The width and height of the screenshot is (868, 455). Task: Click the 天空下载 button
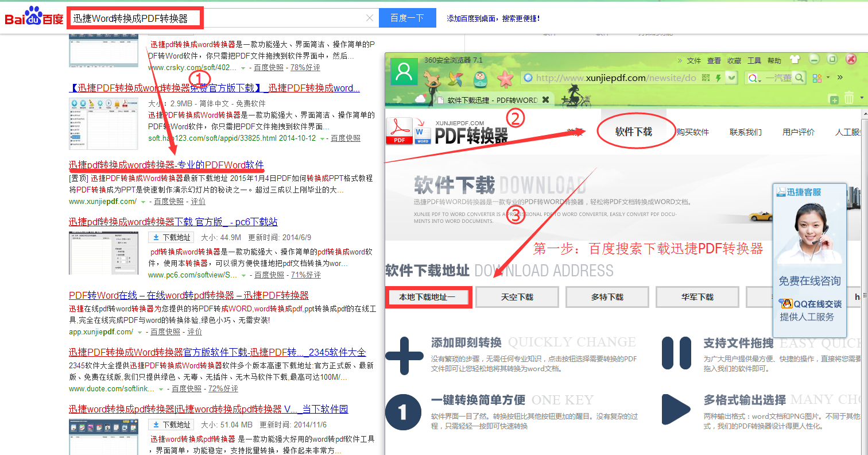(x=517, y=298)
